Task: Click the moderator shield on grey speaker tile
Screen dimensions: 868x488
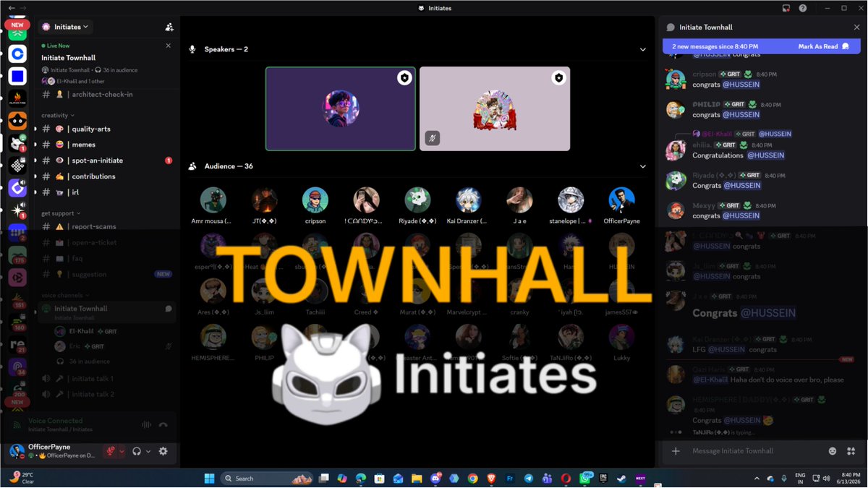Action: click(x=558, y=77)
